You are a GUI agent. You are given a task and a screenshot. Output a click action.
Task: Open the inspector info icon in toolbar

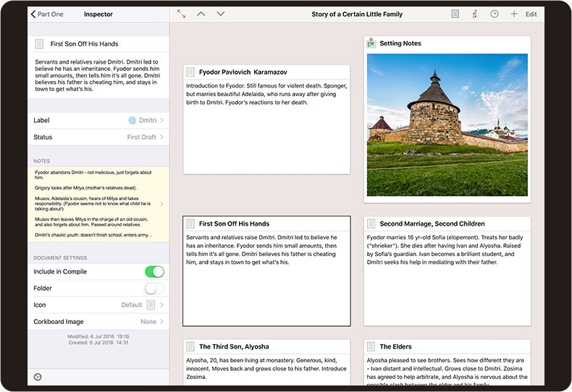(x=474, y=14)
